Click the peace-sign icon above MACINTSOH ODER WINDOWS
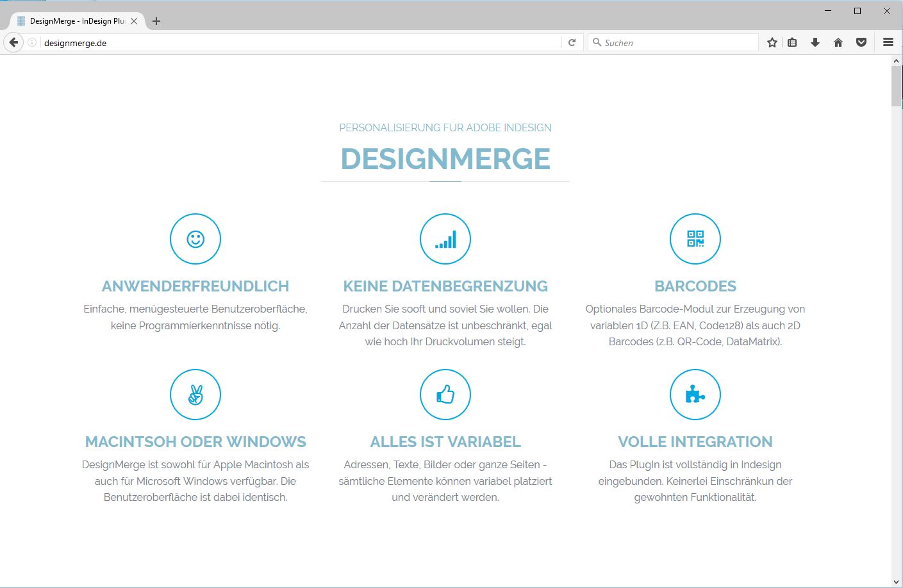 click(195, 395)
